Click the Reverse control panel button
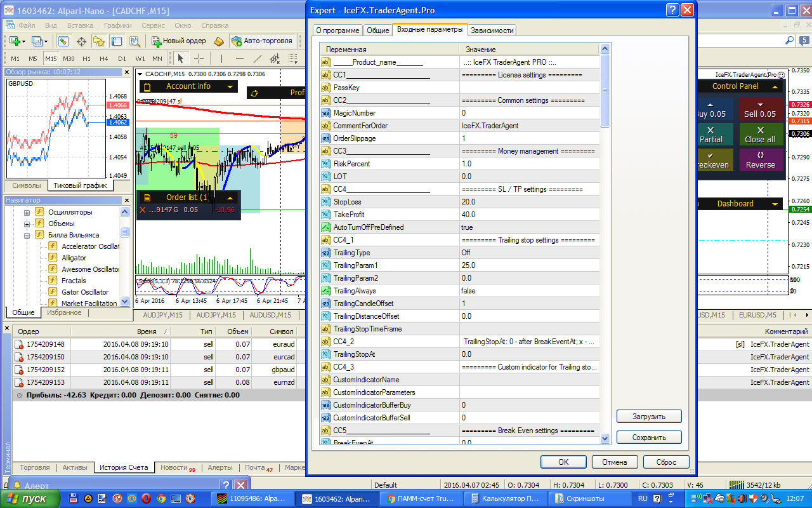Image resolution: width=812 pixels, height=508 pixels. 760,160
